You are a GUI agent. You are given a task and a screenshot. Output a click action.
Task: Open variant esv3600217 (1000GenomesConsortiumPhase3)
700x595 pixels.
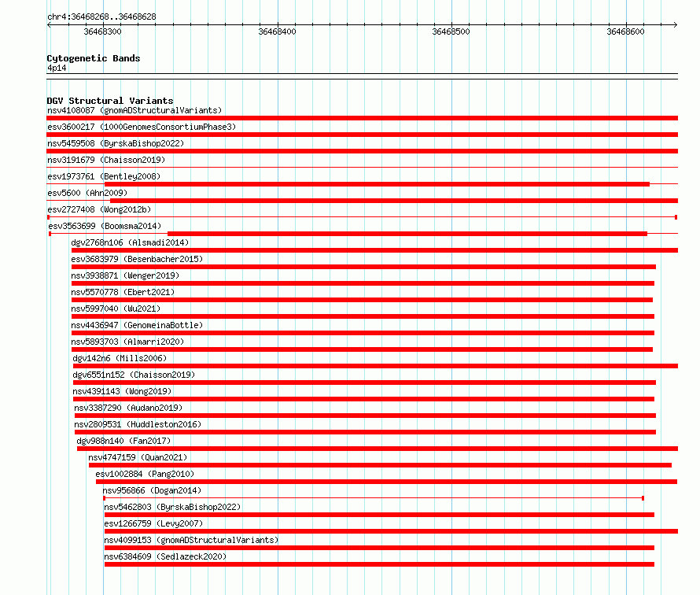[142, 127]
